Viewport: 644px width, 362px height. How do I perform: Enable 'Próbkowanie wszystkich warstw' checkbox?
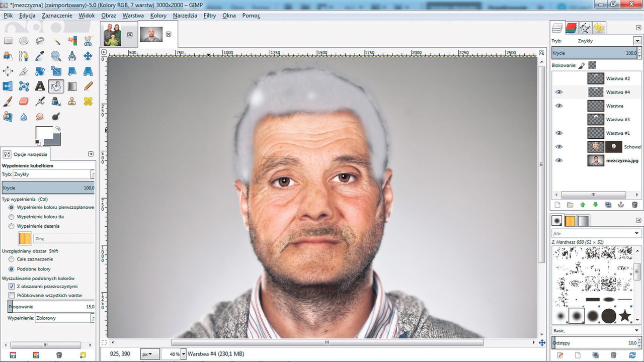click(x=12, y=296)
